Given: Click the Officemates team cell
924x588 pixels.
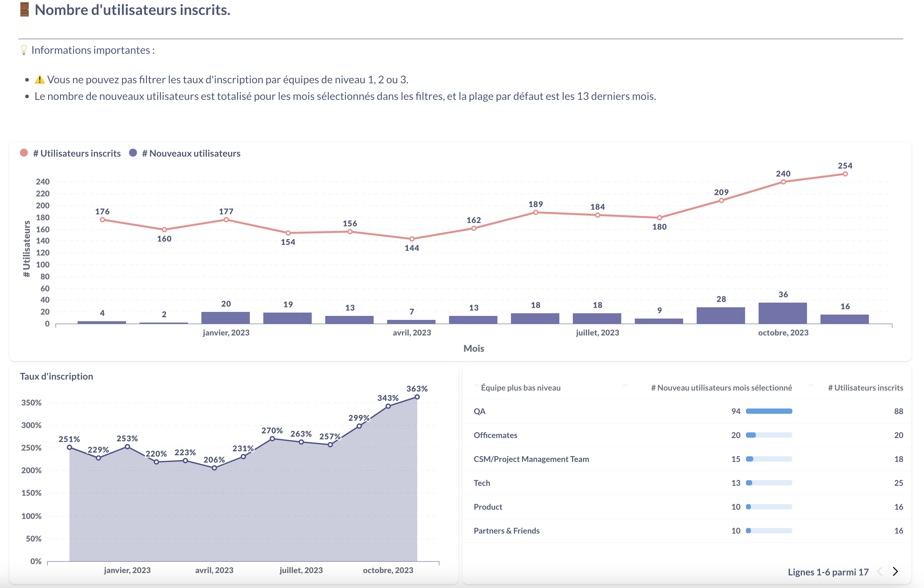Looking at the screenshot, I should [x=495, y=435].
